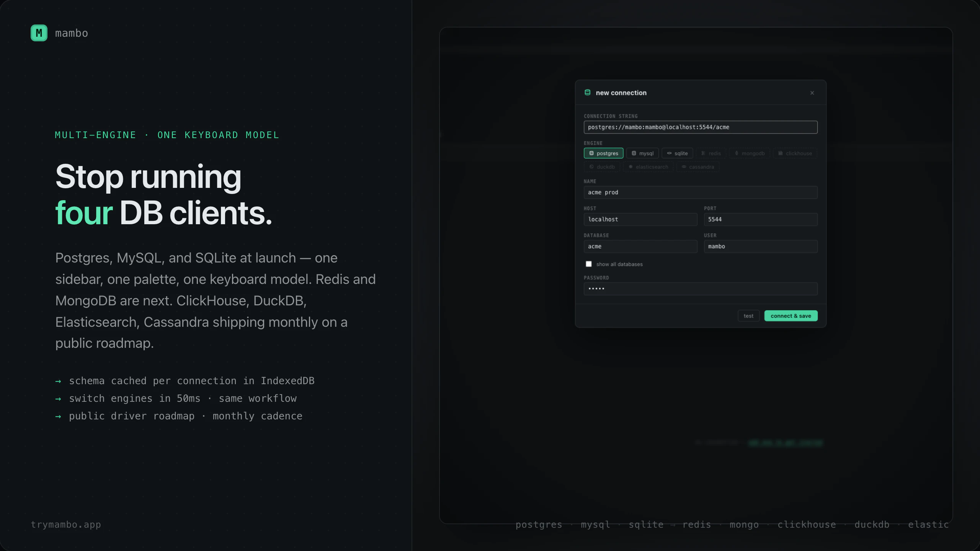Select the sqlite engine chip
This screenshot has height=551, width=980.
[677, 153]
